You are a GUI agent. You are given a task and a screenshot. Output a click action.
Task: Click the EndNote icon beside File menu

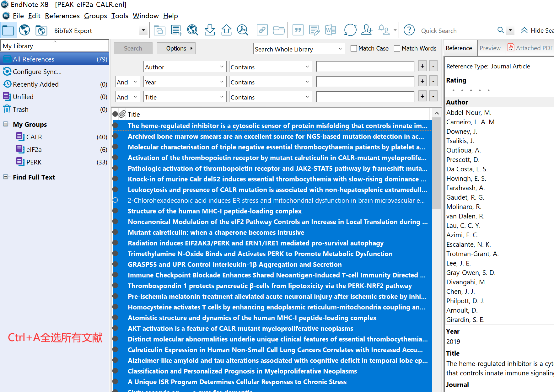pos(6,16)
